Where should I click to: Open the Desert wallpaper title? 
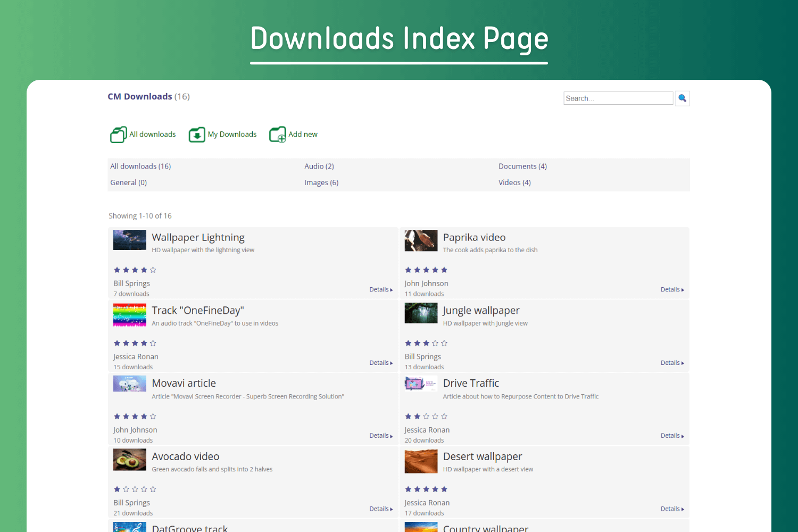[483, 456]
